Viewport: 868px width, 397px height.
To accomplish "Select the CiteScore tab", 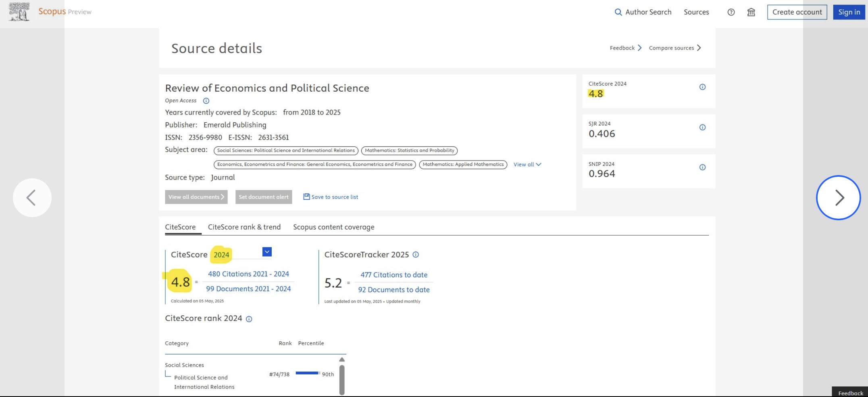I will (x=180, y=227).
